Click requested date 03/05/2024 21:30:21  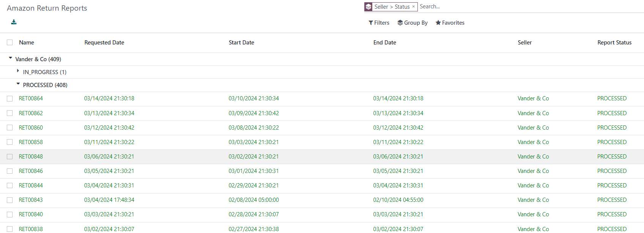pyautogui.click(x=109, y=171)
